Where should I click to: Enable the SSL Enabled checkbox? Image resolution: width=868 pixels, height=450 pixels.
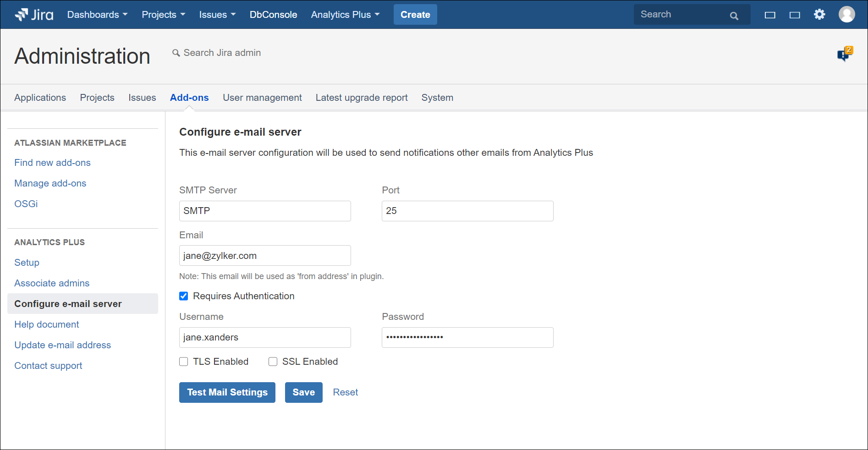273,362
